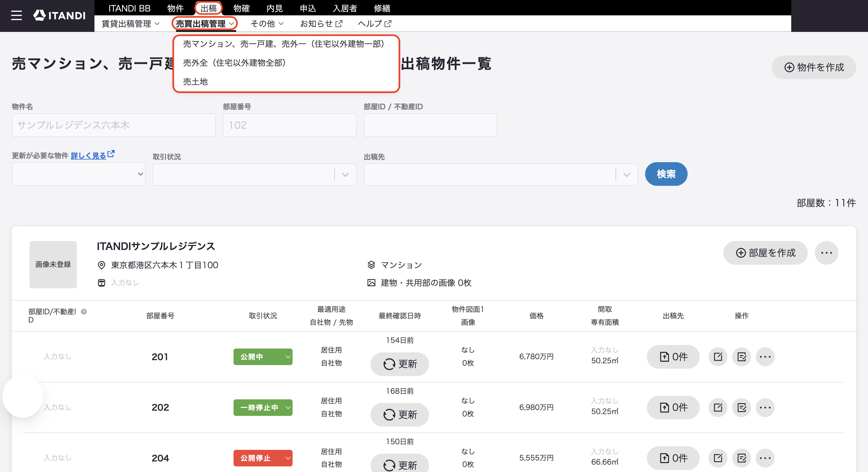Screen dimensions: 868x472
Task: Open detail edit icon for room 202
Action: pyautogui.click(x=741, y=407)
